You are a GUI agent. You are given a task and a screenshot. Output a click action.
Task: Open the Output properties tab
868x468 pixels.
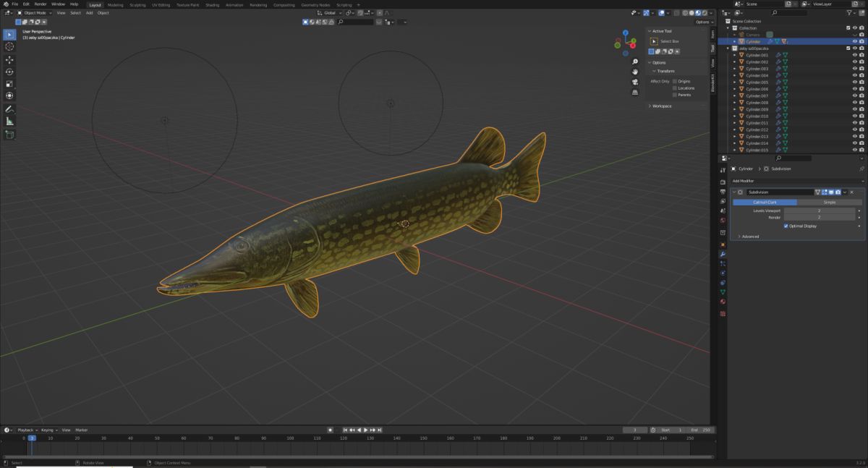tap(723, 192)
